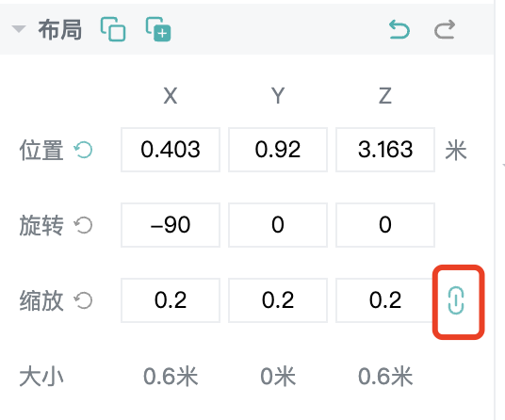
Task: Click the redo arrow icon
Action: tap(445, 29)
